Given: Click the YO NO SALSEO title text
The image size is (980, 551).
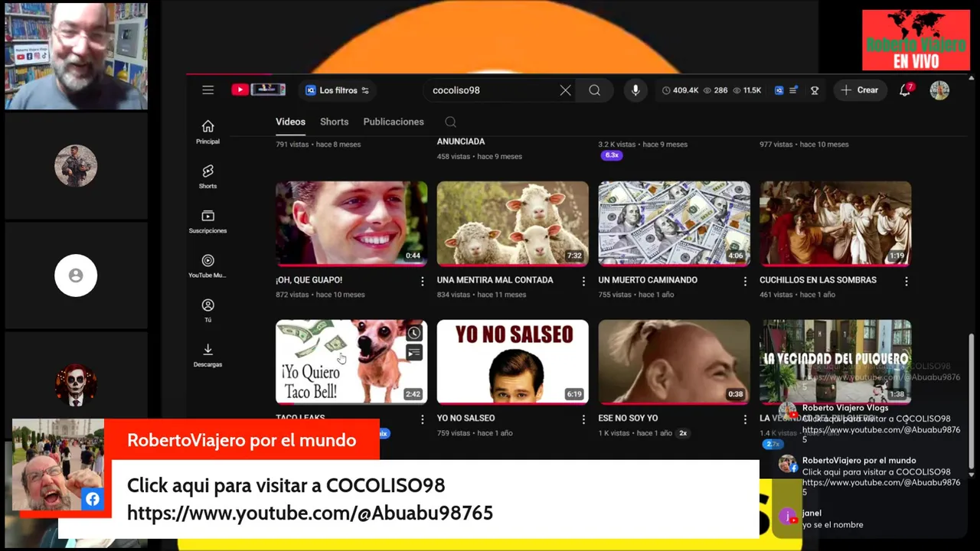Looking at the screenshot, I should click(x=465, y=418).
